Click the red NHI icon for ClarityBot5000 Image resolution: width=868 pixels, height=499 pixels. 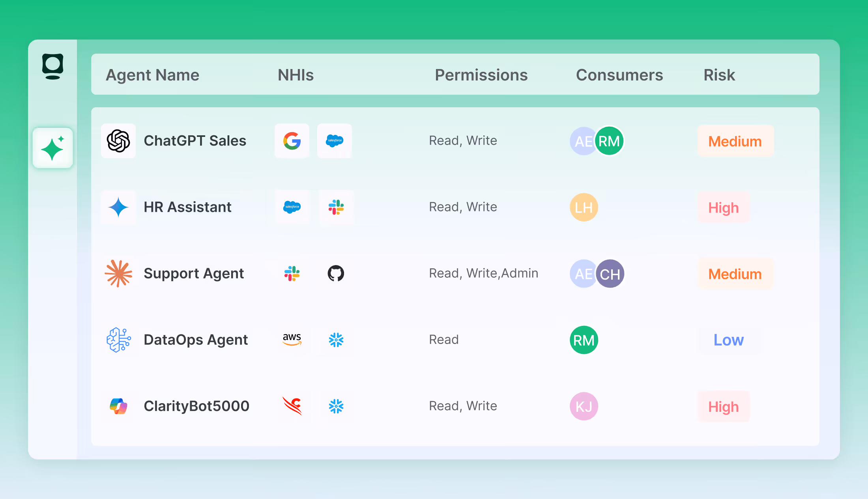point(292,406)
